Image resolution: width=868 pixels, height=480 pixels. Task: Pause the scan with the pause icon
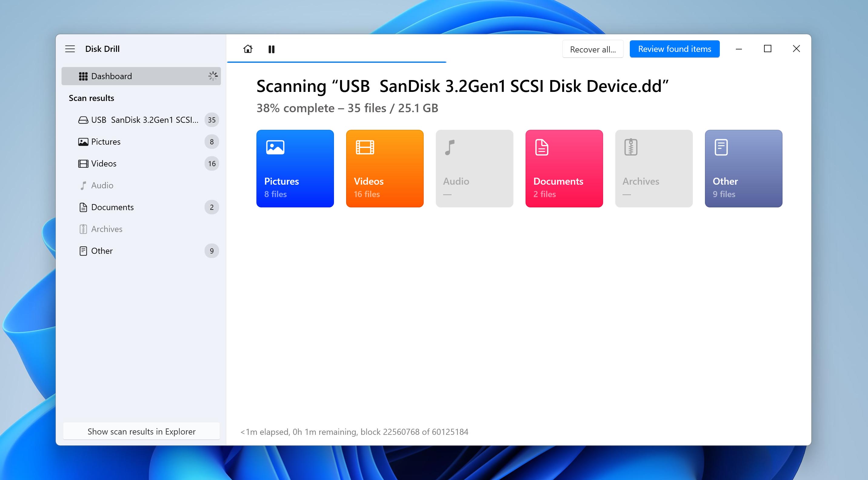click(271, 49)
